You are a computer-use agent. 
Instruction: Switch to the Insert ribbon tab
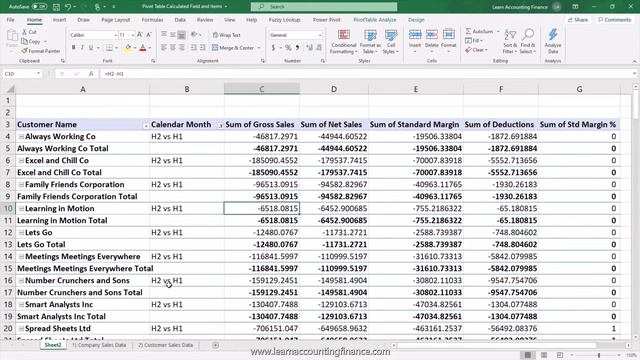pyautogui.click(x=60, y=20)
